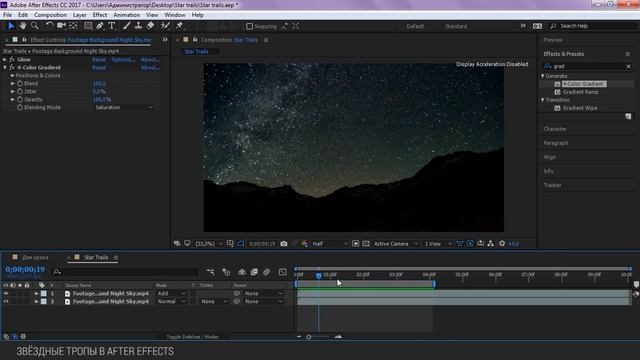
Task: Open the Animation menu
Action: pyautogui.click(x=127, y=15)
